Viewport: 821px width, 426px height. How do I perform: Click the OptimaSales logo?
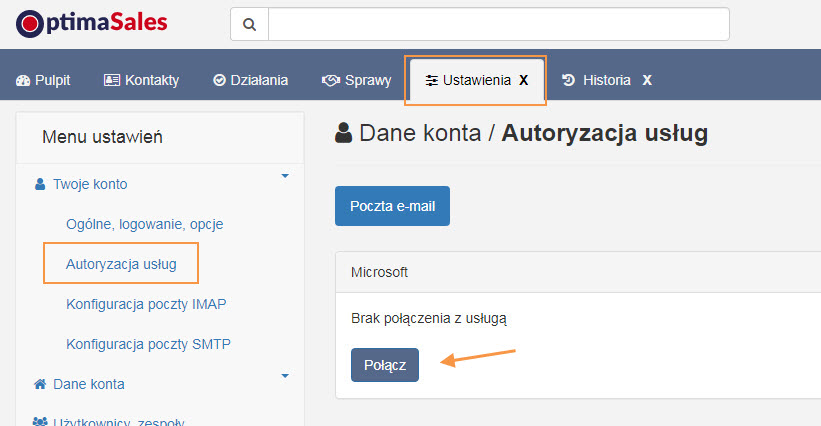[92, 24]
